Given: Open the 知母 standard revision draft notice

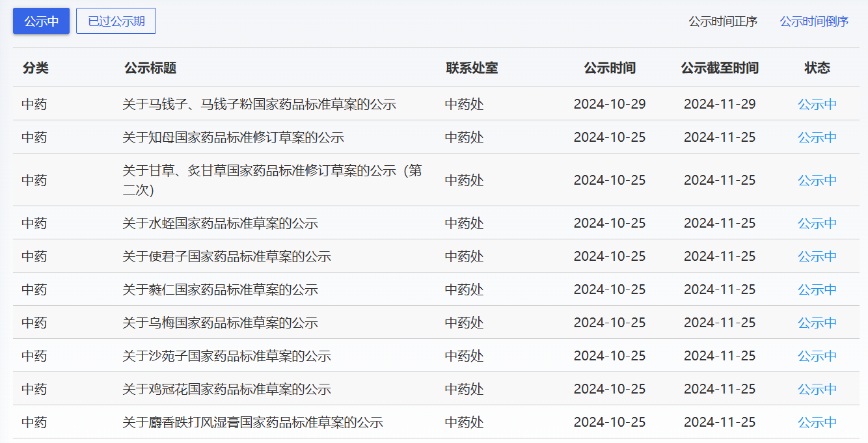Looking at the screenshot, I should tap(233, 137).
